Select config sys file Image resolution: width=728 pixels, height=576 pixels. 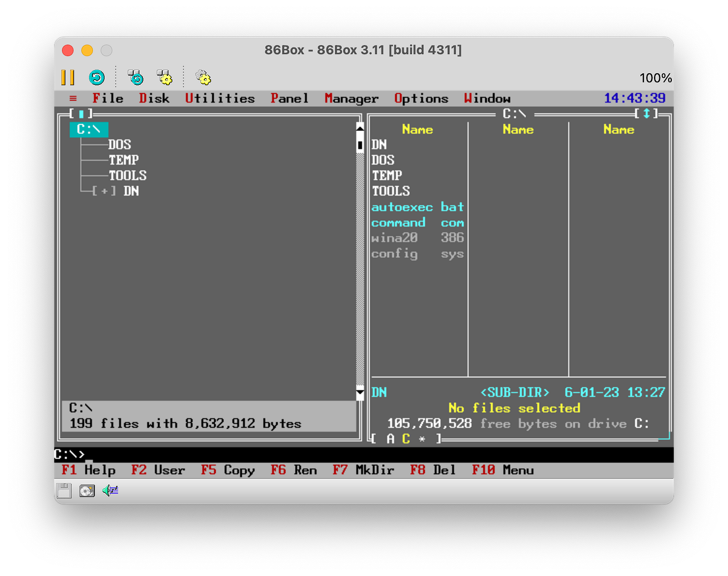pos(418,254)
